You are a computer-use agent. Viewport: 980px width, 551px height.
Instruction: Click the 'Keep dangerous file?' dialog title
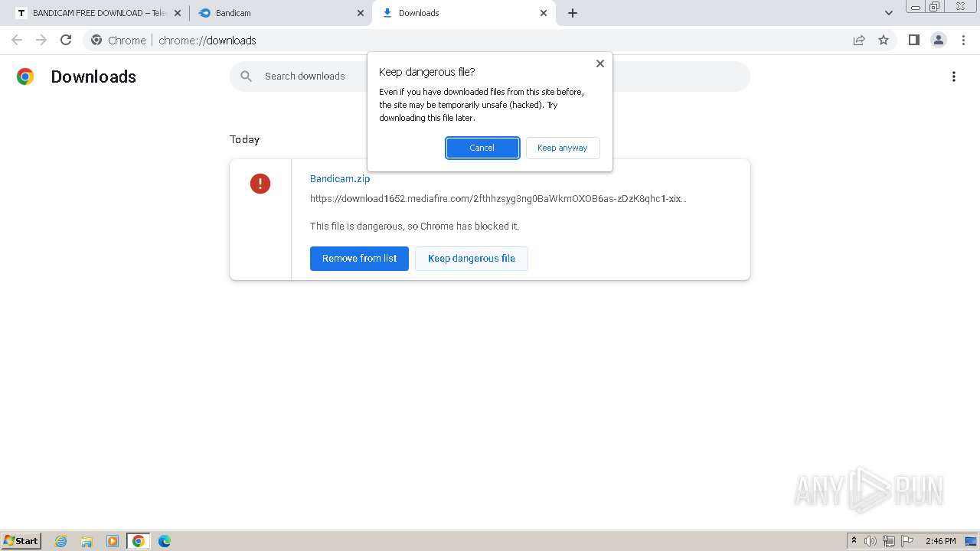[427, 72]
